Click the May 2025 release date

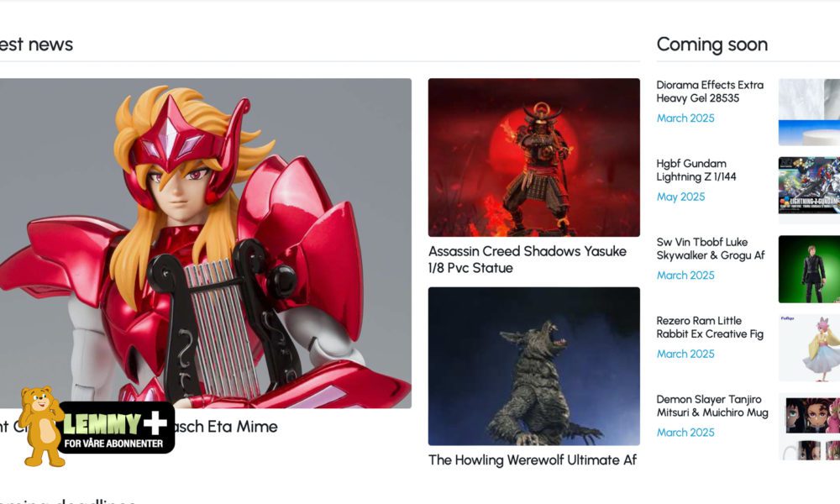point(680,197)
